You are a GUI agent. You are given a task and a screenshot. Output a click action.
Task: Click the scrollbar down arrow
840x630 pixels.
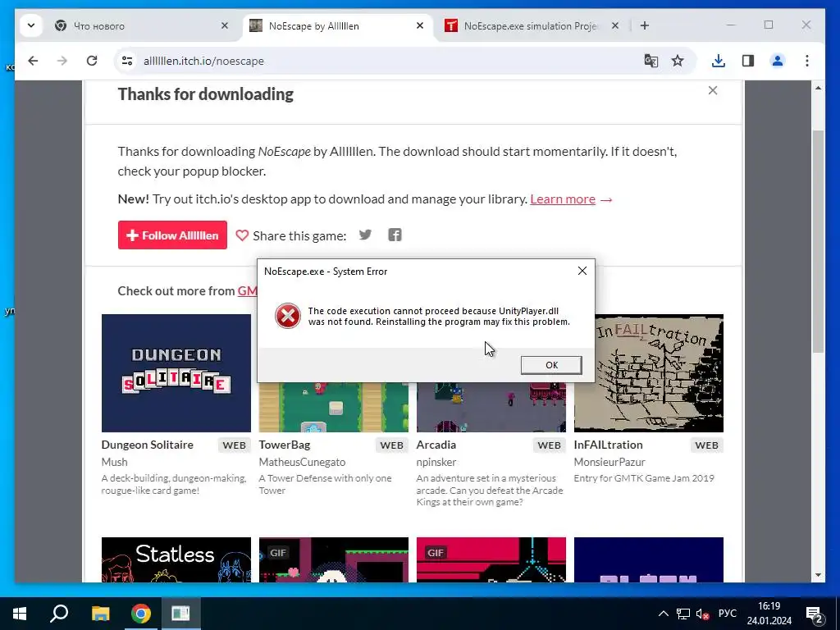pyautogui.click(x=818, y=575)
